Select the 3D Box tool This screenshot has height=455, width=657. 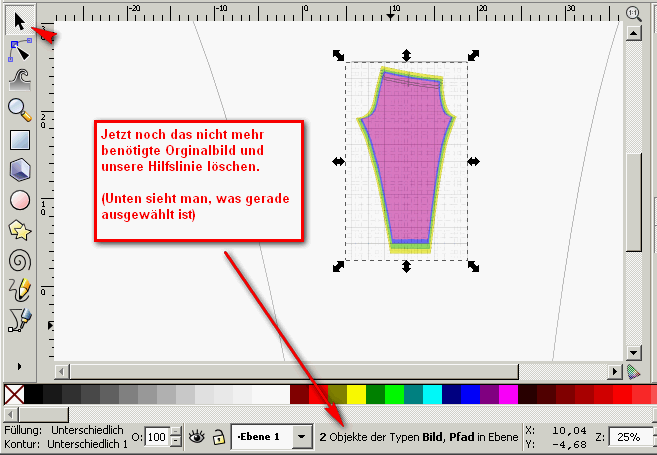tap(19, 170)
